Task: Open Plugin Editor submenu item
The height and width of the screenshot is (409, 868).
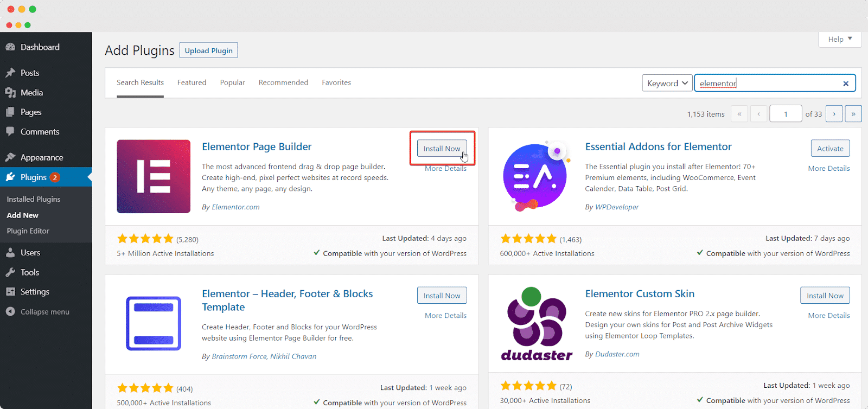Action: click(28, 231)
